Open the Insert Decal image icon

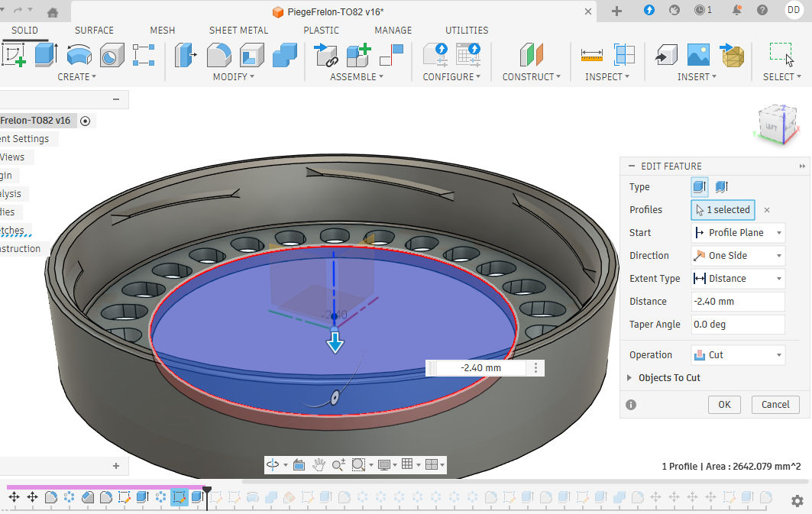pyautogui.click(x=698, y=54)
